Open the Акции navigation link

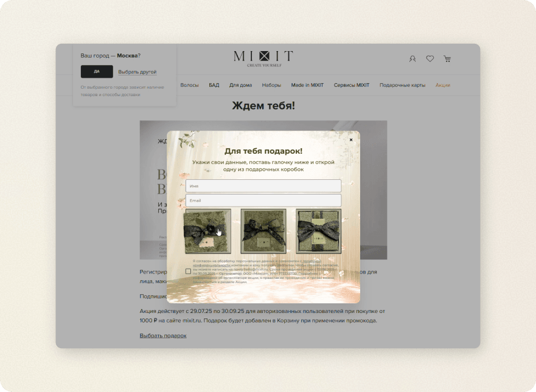click(443, 85)
